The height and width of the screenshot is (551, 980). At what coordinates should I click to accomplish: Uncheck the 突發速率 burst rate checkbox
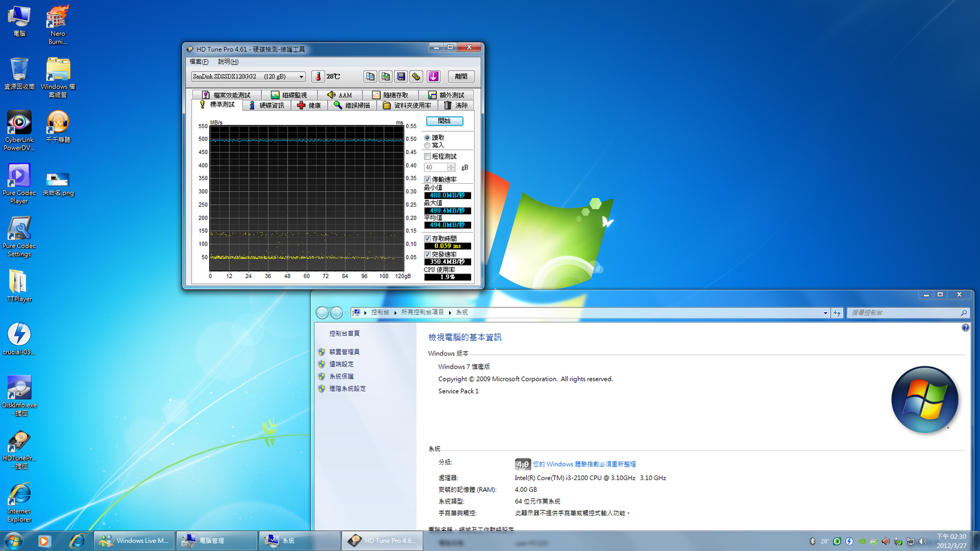tap(427, 254)
